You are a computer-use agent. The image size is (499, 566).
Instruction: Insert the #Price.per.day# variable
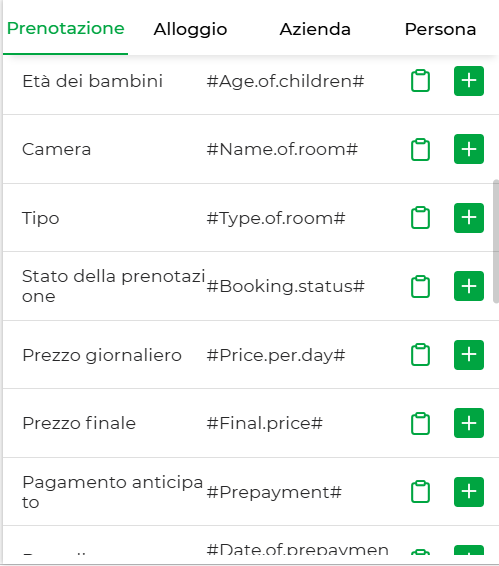(469, 355)
